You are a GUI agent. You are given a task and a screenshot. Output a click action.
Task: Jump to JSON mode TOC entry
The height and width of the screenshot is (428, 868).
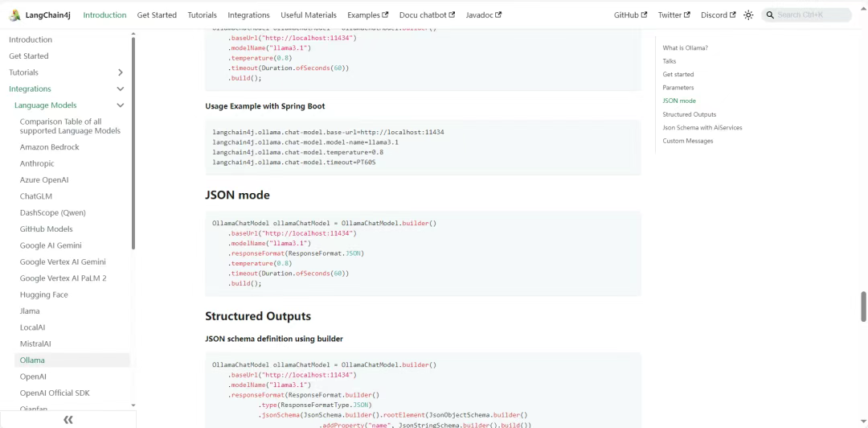[679, 101]
